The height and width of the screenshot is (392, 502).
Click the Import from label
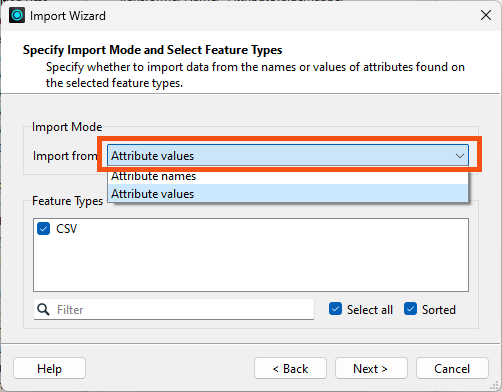click(x=65, y=156)
